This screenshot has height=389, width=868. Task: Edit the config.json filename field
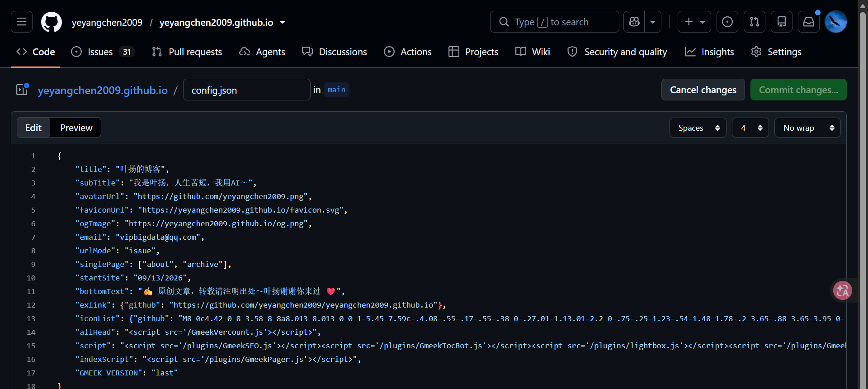(x=247, y=90)
